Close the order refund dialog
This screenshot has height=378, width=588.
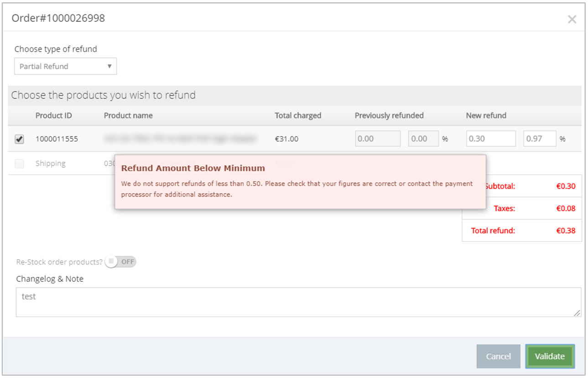click(x=572, y=19)
